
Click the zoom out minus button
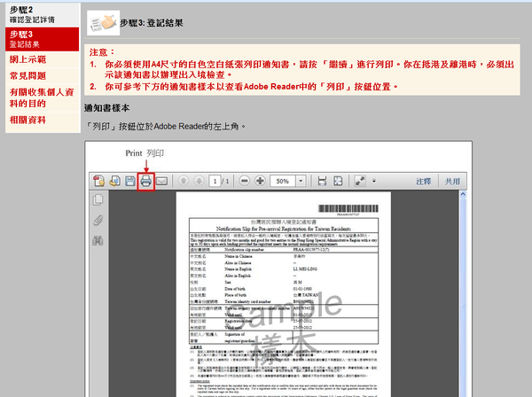242,180
